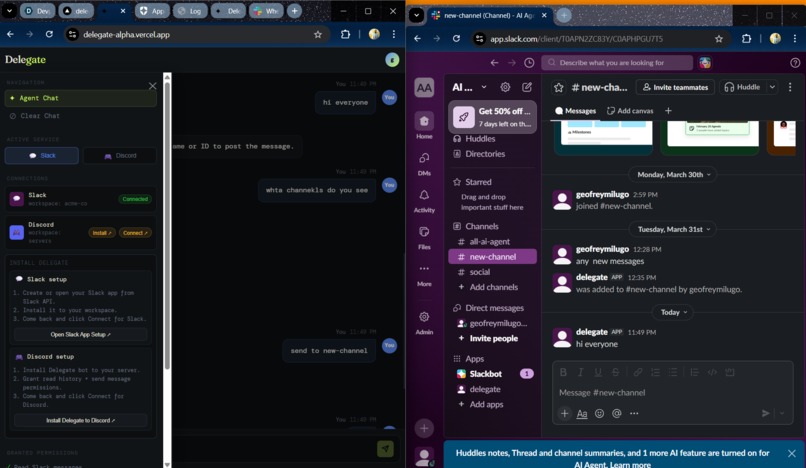Viewport: 806px width, 468px height.
Task: Open the tab search dropdown in Delegate browser
Action: [9, 11]
